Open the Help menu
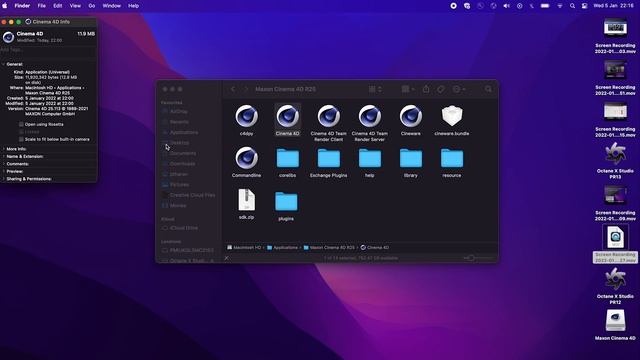640x360 pixels. coord(133,6)
